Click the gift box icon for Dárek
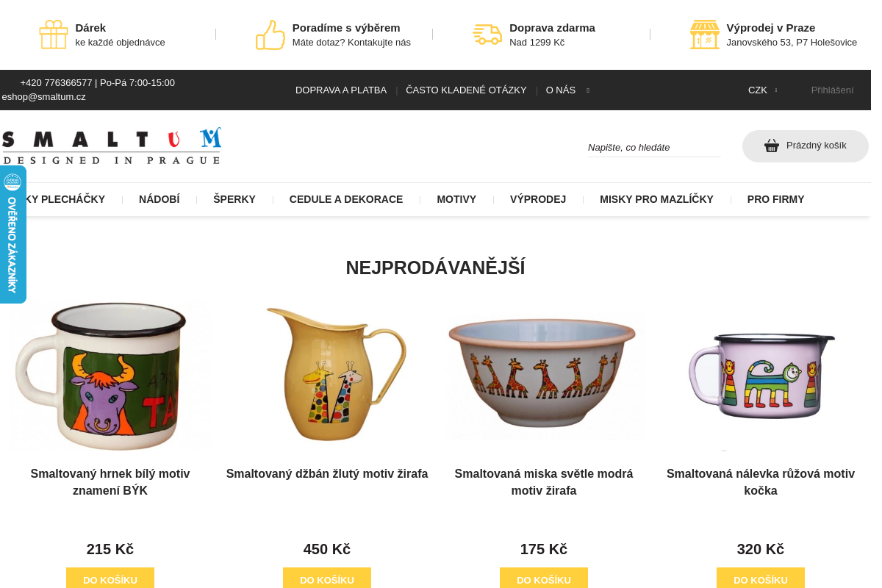Viewport: 882px width, 588px height. point(54,35)
